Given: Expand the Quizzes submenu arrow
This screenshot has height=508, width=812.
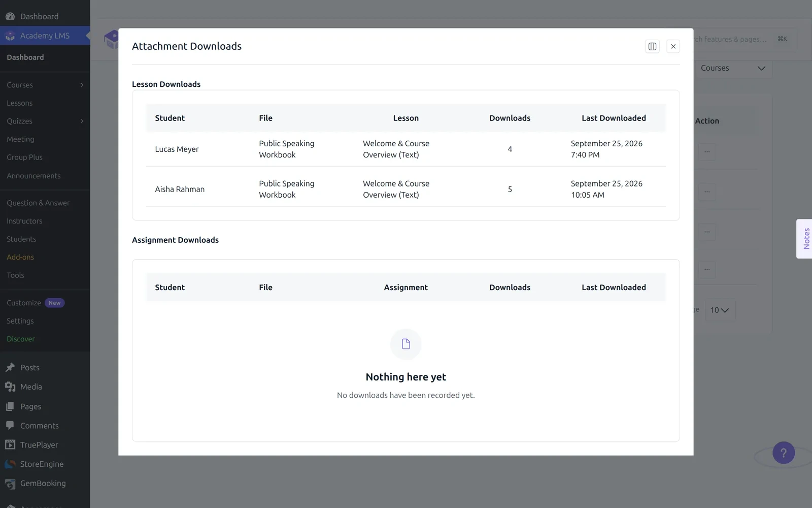Looking at the screenshot, I should tap(82, 121).
